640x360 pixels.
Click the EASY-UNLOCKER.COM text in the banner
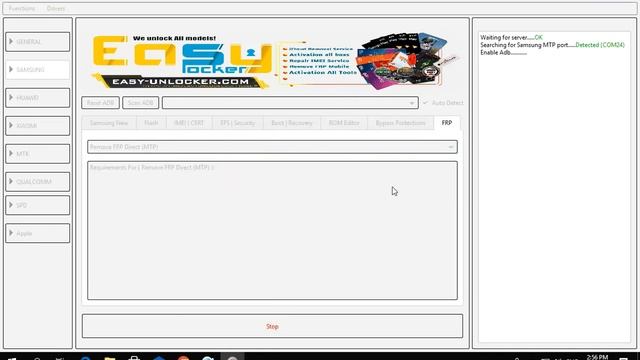point(180,82)
